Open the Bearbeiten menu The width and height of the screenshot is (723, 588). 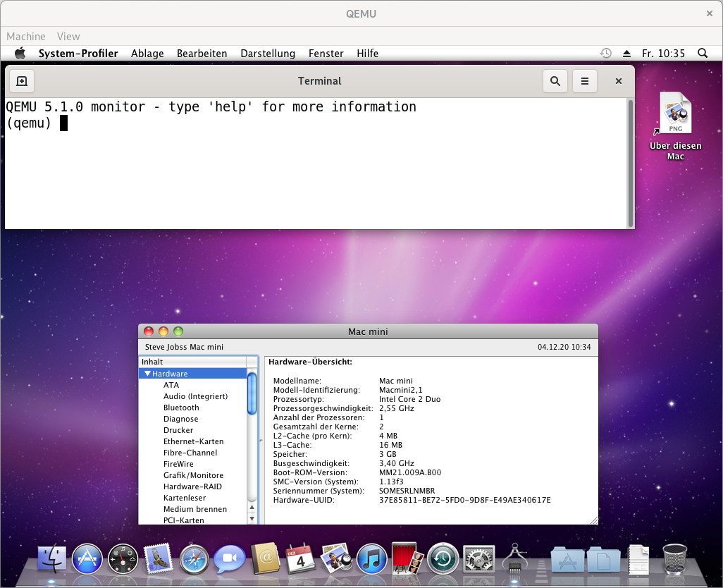(x=202, y=54)
